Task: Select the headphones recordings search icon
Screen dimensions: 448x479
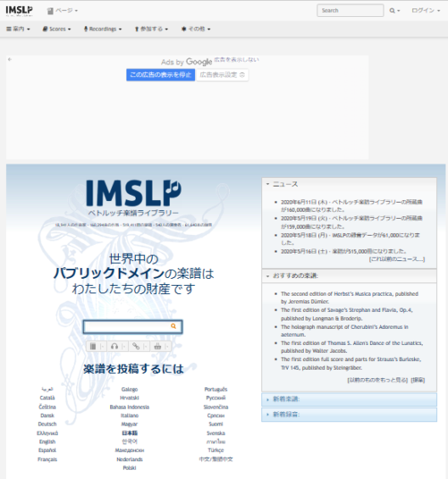Action: pos(115,347)
